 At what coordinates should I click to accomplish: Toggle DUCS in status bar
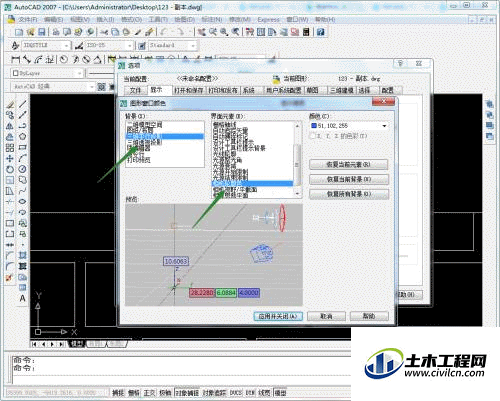pos(236,393)
